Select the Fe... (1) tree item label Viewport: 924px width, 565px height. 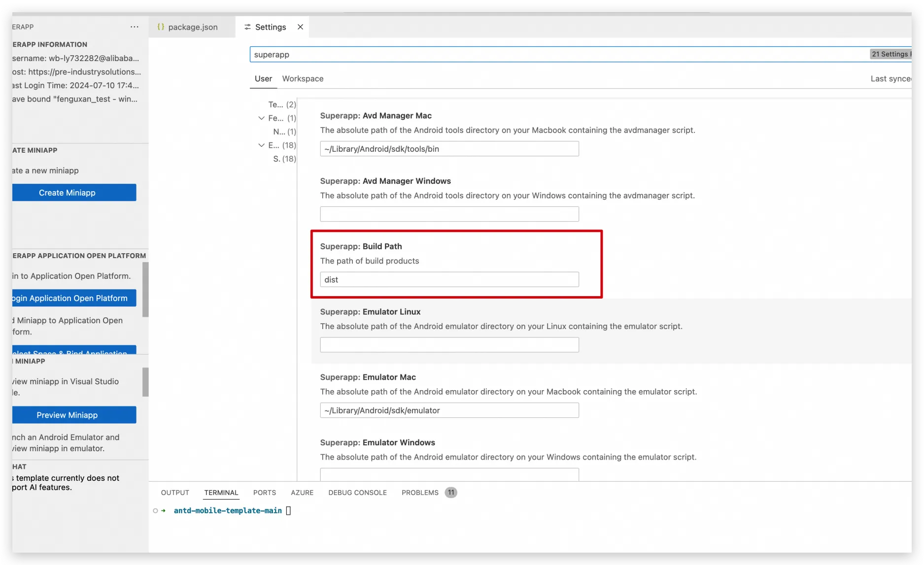pyautogui.click(x=282, y=118)
